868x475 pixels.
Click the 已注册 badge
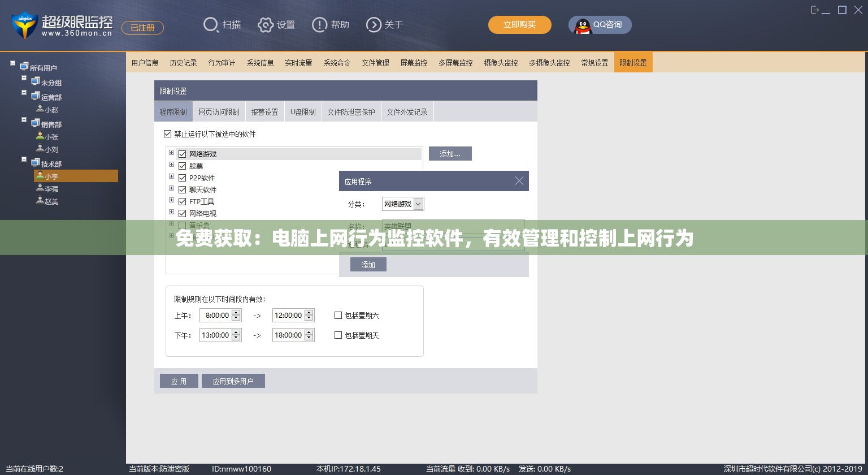(x=142, y=27)
